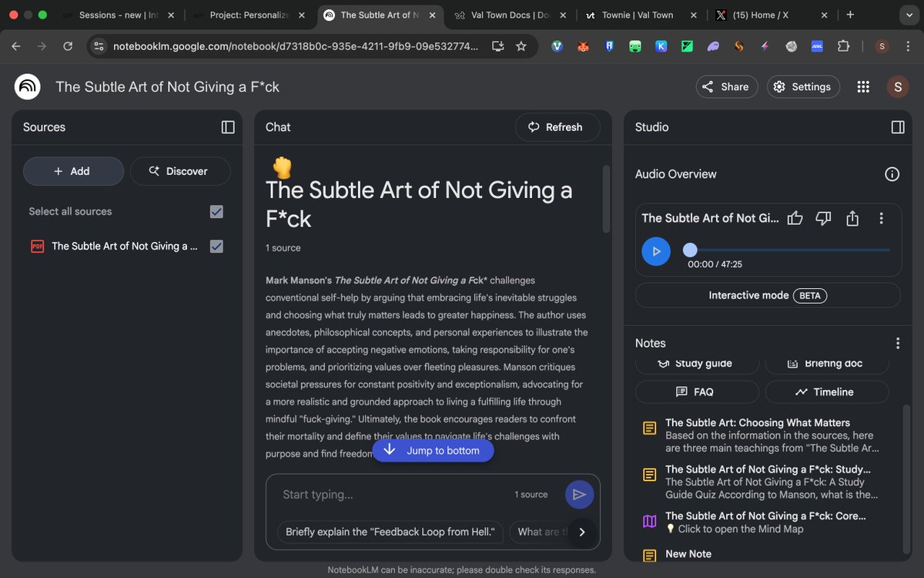Open Audio Overview info icon

tap(892, 174)
